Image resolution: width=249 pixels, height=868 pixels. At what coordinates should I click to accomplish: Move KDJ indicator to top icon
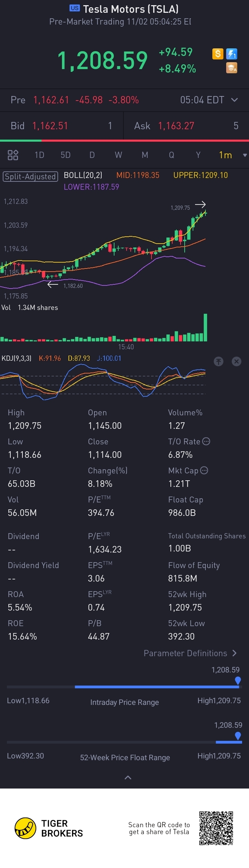click(219, 361)
